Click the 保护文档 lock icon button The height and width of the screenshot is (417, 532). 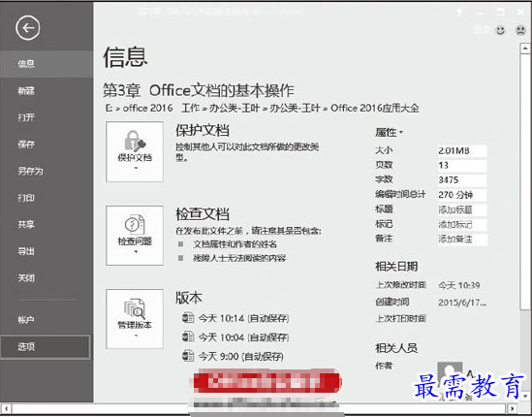(135, 151)
